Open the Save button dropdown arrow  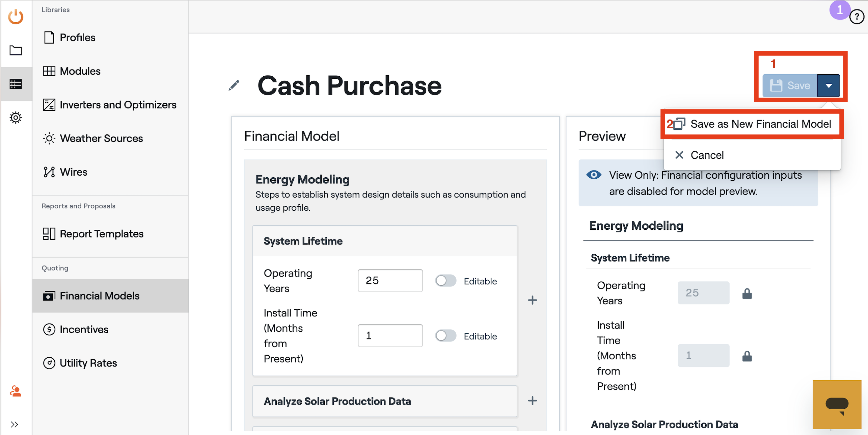click(829, 86)
